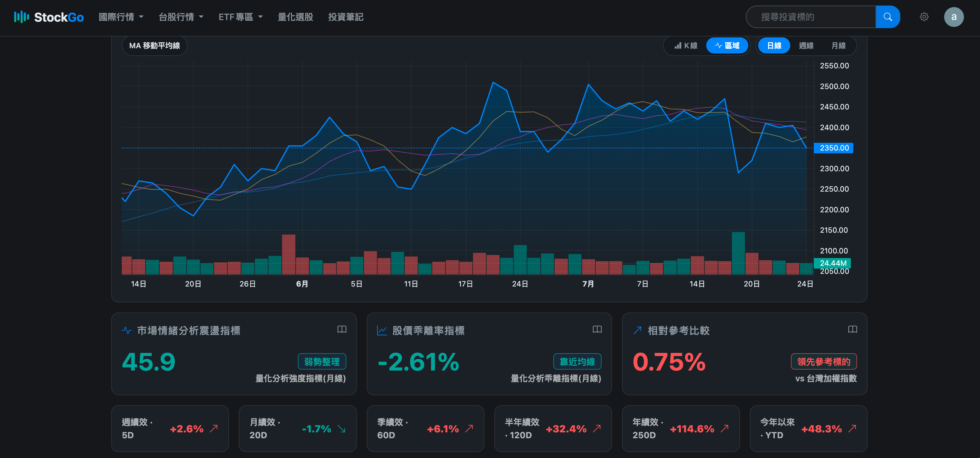Click the up arrow in 季績效 60D card
980x458 pixels.
tap(469, 428)
